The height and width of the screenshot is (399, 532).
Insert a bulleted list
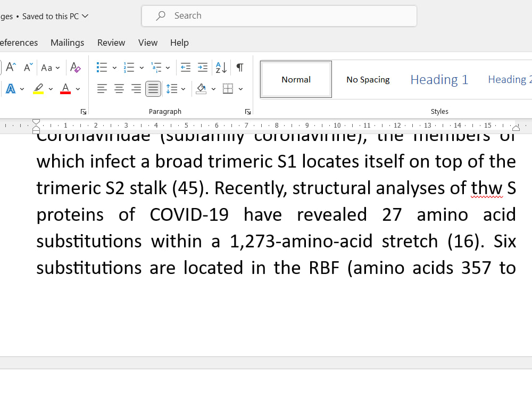click(x=102, y=67)
